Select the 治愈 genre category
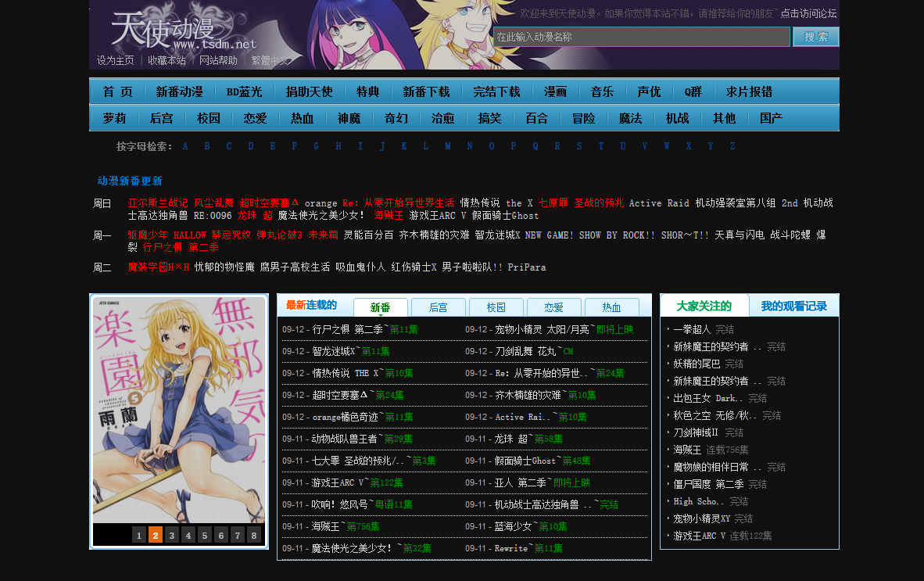This screenshot has height=581, width=924. pyautogui.click(x=442, y=118)
